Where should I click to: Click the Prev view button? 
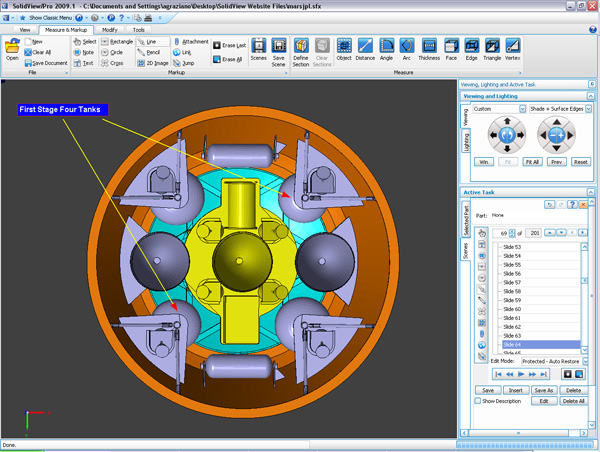[x=556, y=162]
